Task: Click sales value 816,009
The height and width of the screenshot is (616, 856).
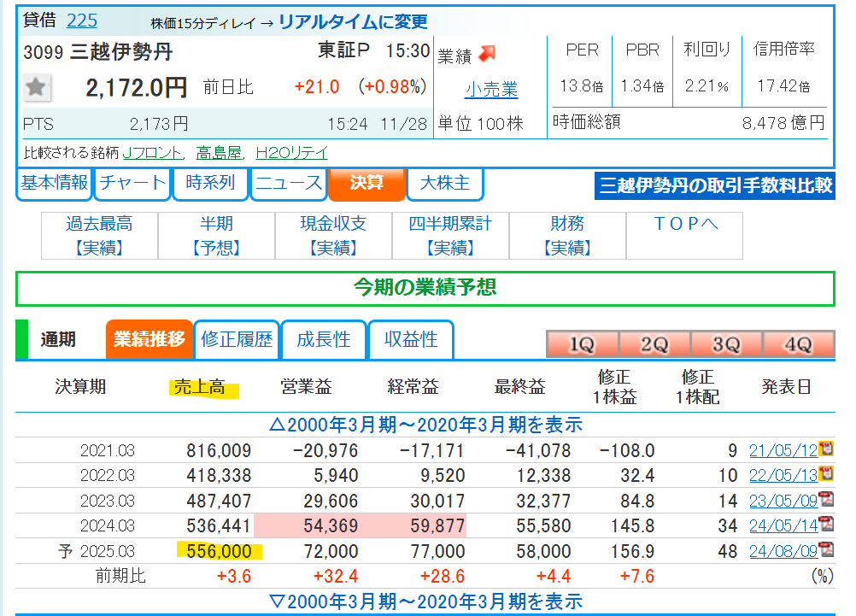Action: pyautogui.click(x=219, y=451)
